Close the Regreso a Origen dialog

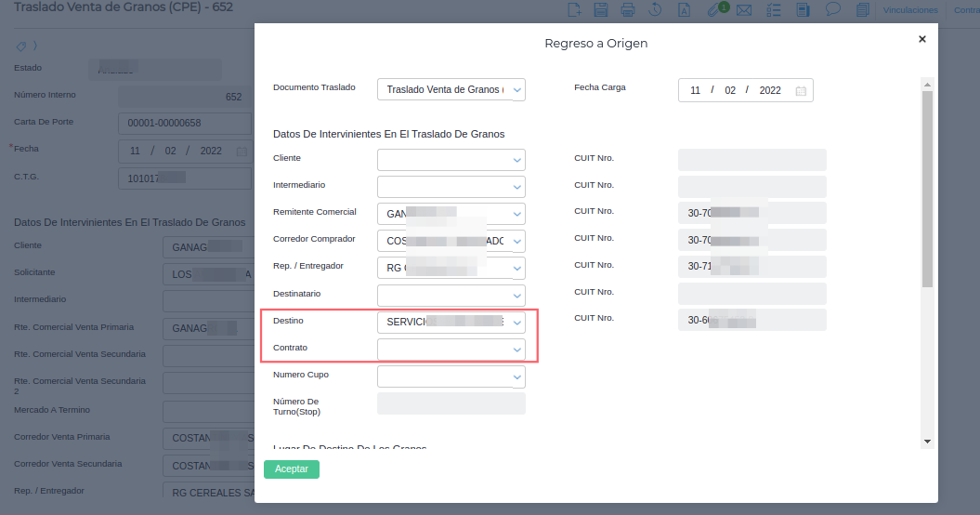click(x=921, y=39)
